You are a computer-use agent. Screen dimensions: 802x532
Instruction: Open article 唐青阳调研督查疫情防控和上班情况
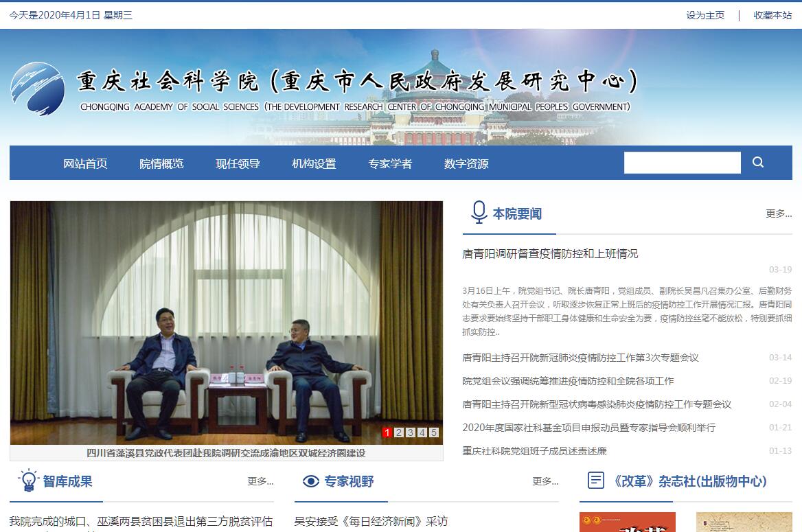pyautogui.click(x=550, y=254)
